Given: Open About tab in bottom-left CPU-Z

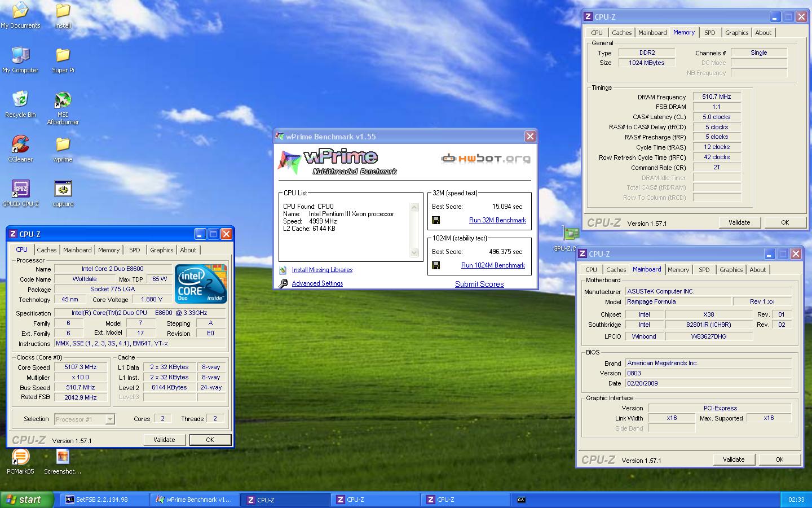Looking at the screenshot, I should tap(188, 250).
